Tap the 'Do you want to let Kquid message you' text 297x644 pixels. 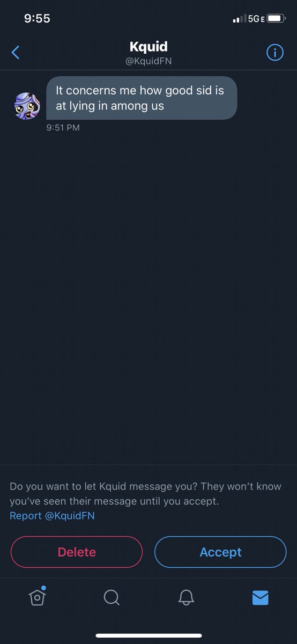(145, 494)
